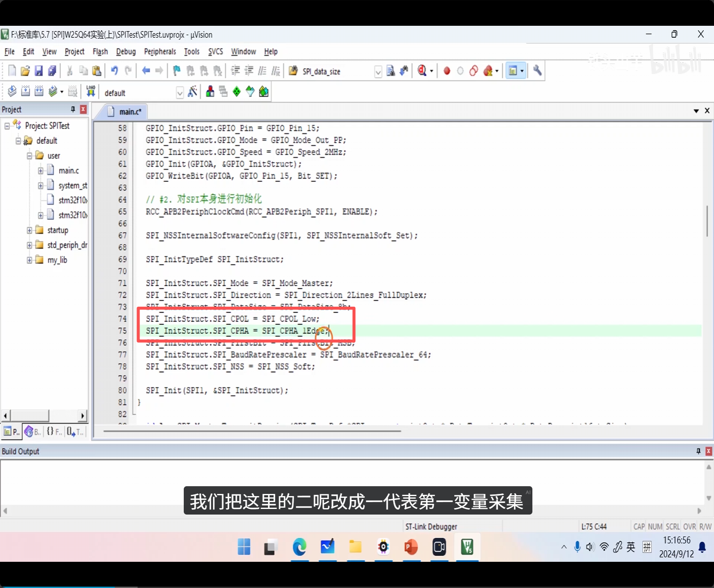Comment out the selected lines
The image size is (714, 588).
point(262,71)
